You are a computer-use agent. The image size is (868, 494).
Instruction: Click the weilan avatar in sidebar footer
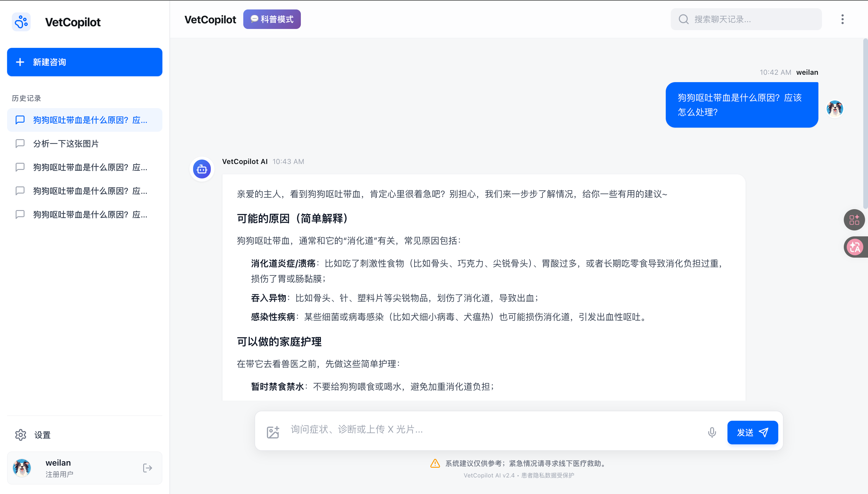[x=22, y=468]
